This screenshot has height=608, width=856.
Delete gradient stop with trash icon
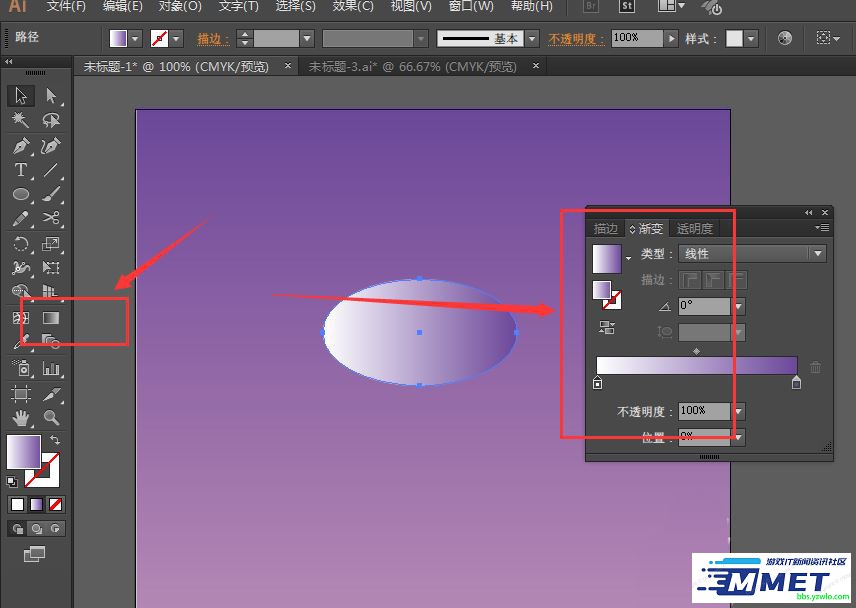click(x=815, y=367)
